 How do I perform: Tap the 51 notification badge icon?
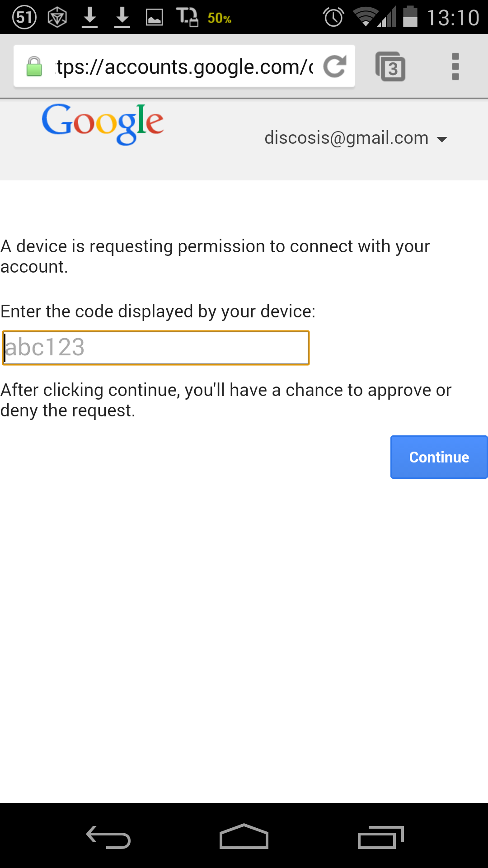24,18
